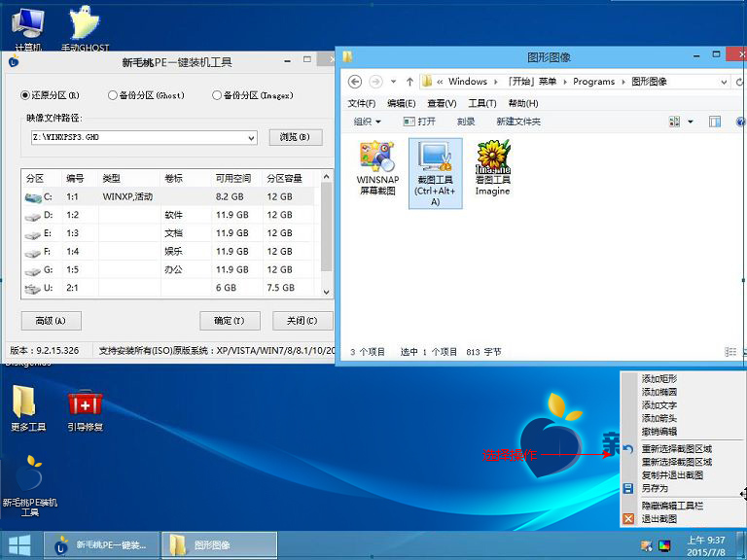The width and height of the screenshot is (747, 560).
Task: Click the Explorer back arrow
Action: pyautogui.click(x=354, y=82)
